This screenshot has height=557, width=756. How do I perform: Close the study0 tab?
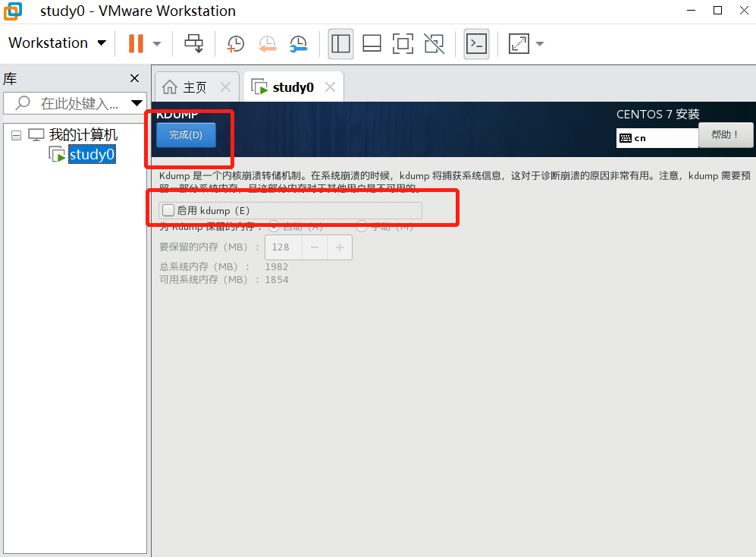click(x=331, y=87)
